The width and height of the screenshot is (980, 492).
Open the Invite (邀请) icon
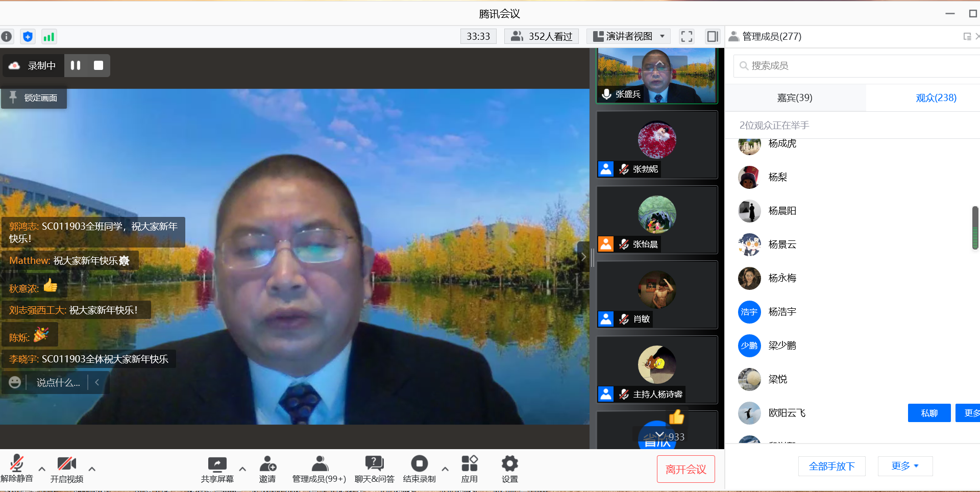[x=267, y=464]
